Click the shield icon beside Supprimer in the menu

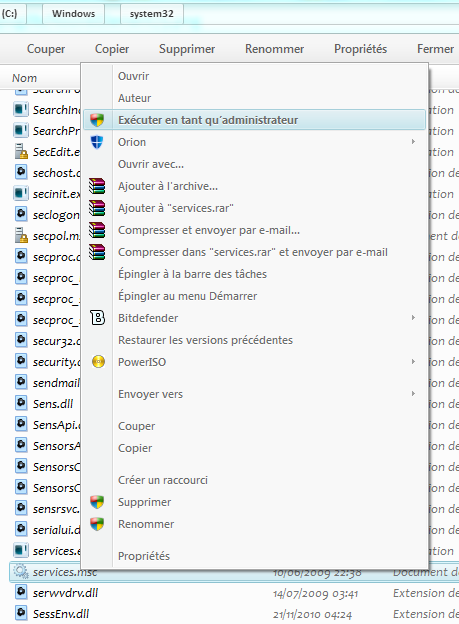point(97,502)
